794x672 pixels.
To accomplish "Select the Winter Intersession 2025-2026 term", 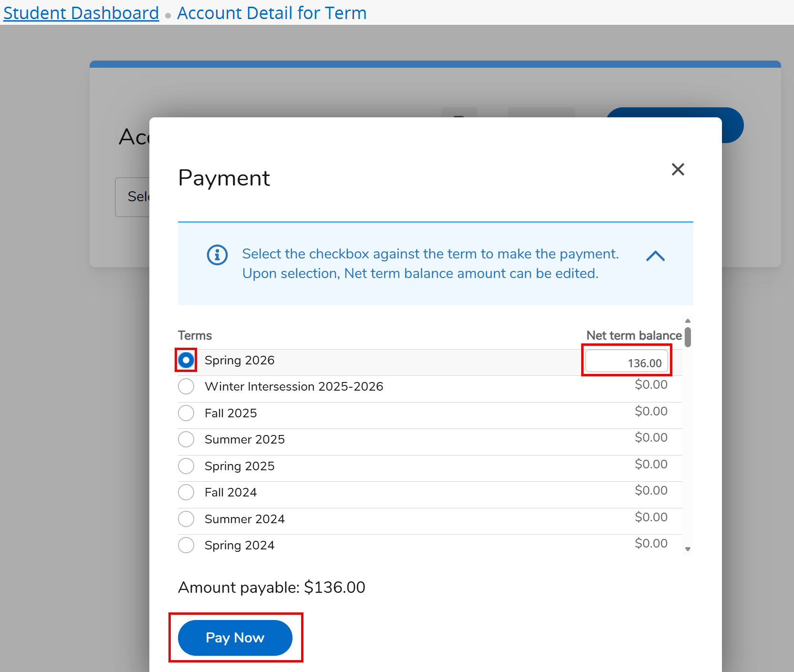I will click(x=186, y=386).
